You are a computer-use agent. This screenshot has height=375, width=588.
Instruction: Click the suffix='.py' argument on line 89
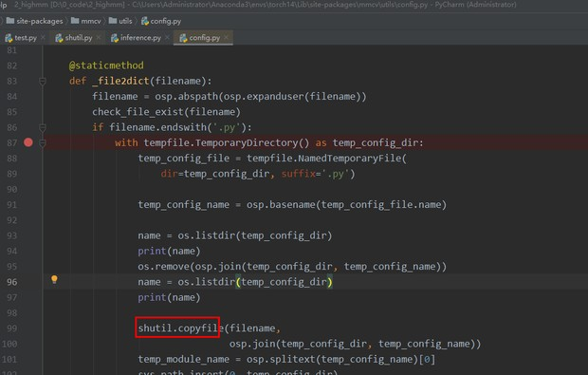(x=315, y=174)
